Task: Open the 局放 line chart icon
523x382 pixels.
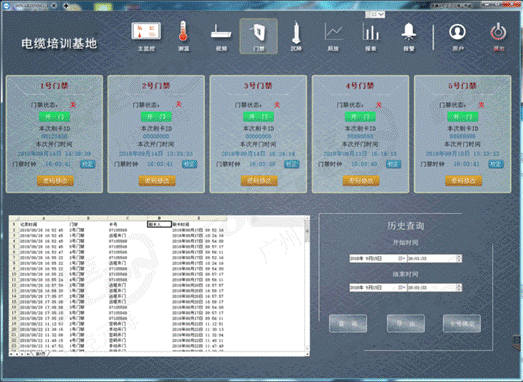Action: 333,37
